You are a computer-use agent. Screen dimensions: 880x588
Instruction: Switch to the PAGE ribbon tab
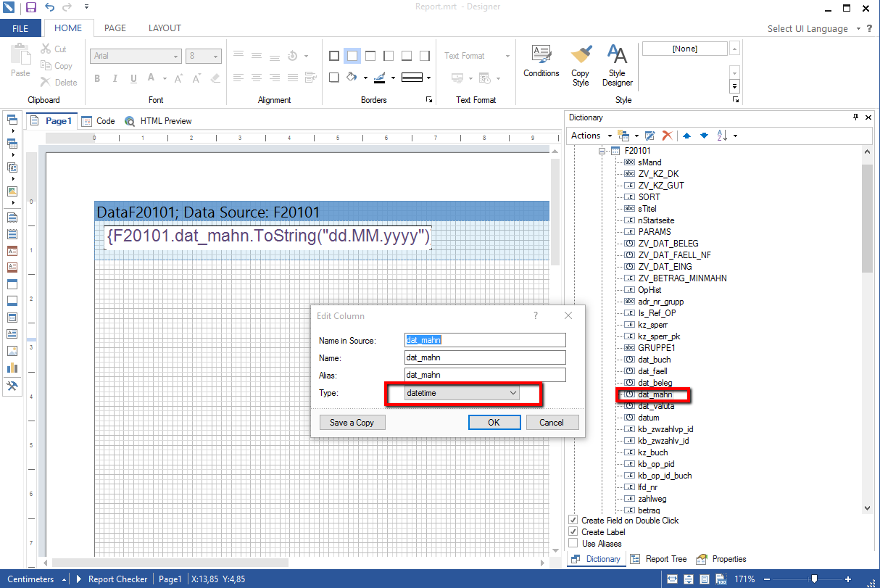[115, 28]
